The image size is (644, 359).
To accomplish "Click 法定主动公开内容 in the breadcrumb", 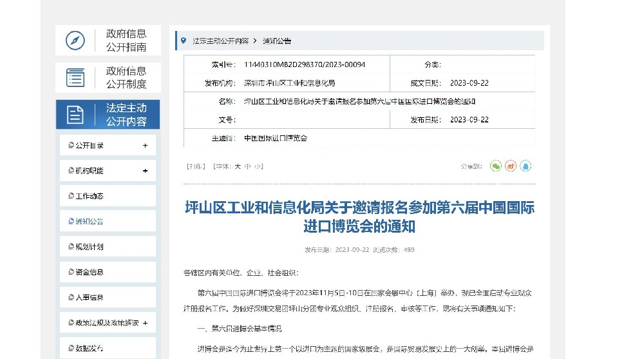I will [220, 41].
